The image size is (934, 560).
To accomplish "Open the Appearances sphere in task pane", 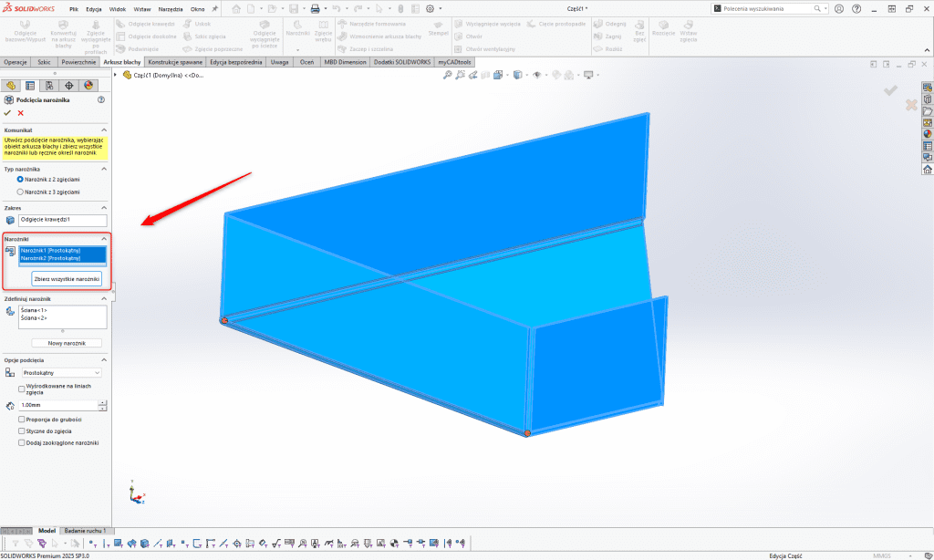I will 928,134.
